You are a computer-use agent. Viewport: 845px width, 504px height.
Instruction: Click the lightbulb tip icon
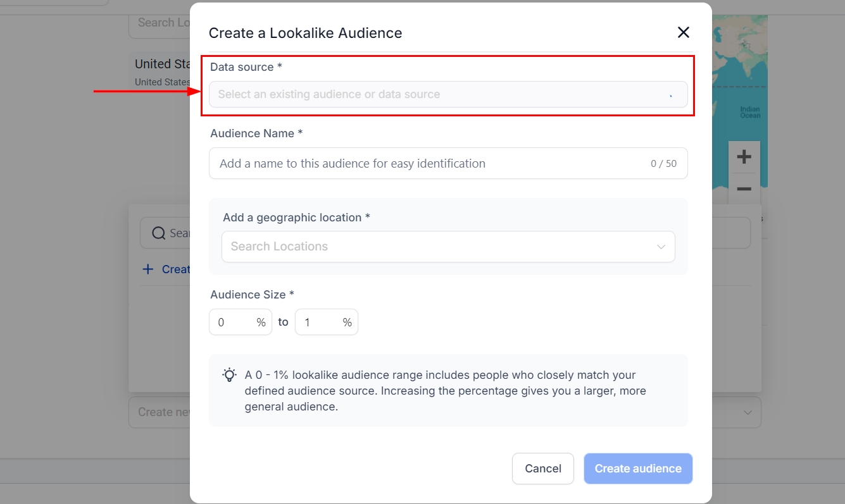coord(229,375)
